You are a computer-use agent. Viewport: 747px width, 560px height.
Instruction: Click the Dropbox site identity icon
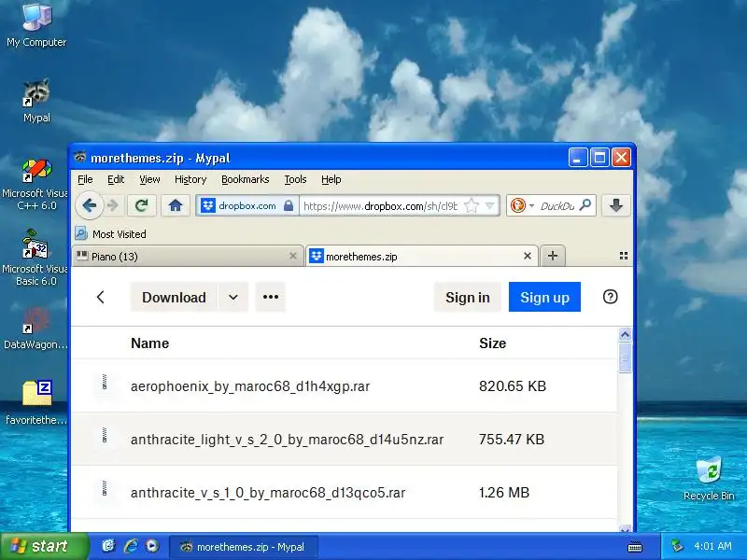[207, 205]
